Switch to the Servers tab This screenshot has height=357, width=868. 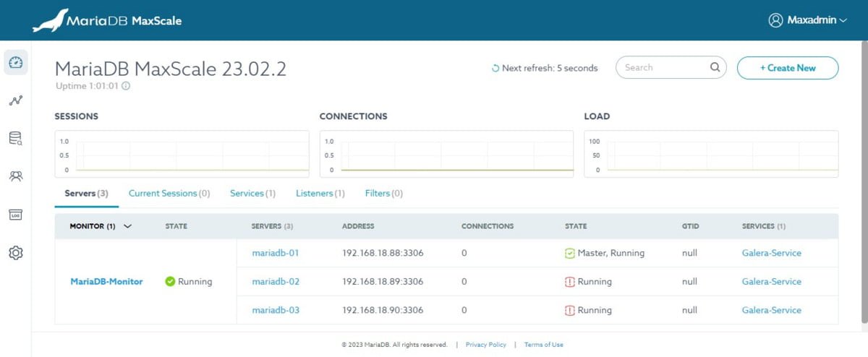click(86, 194)
